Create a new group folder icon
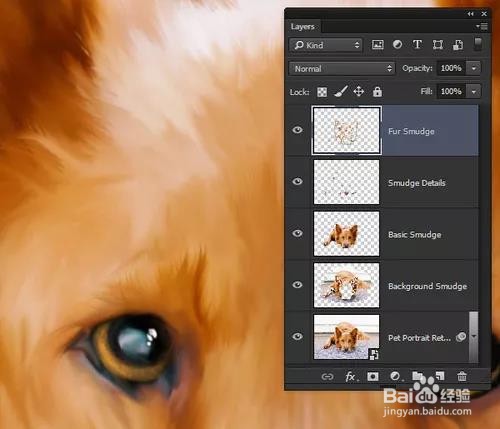Image resolution: width=500 pixels, height=429 pixels. (417, 376)
